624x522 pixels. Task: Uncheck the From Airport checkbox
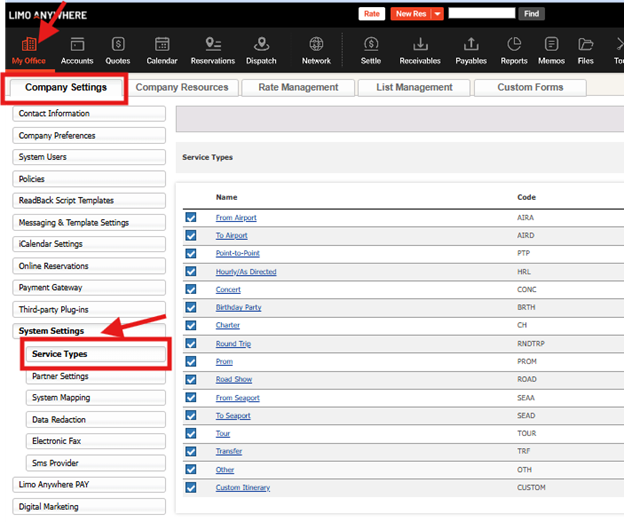pos(191,218)
